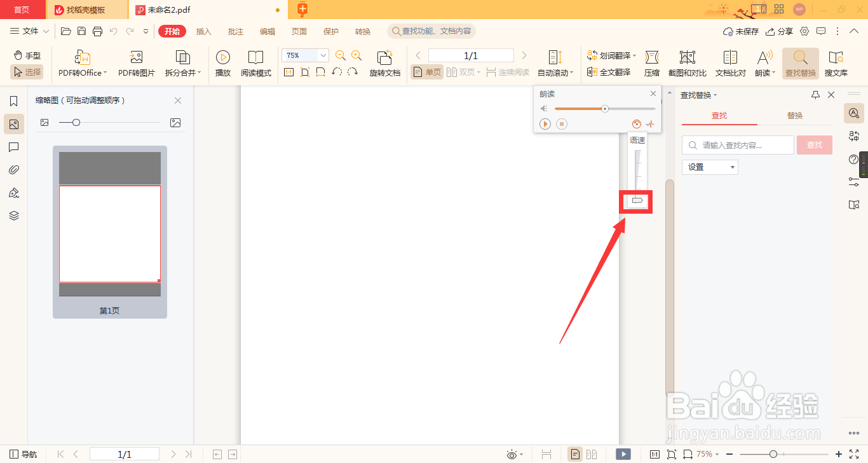Open the signature pen panel in sidebar
The width and height of the screenshot is (868, 463).
[14, 193]
